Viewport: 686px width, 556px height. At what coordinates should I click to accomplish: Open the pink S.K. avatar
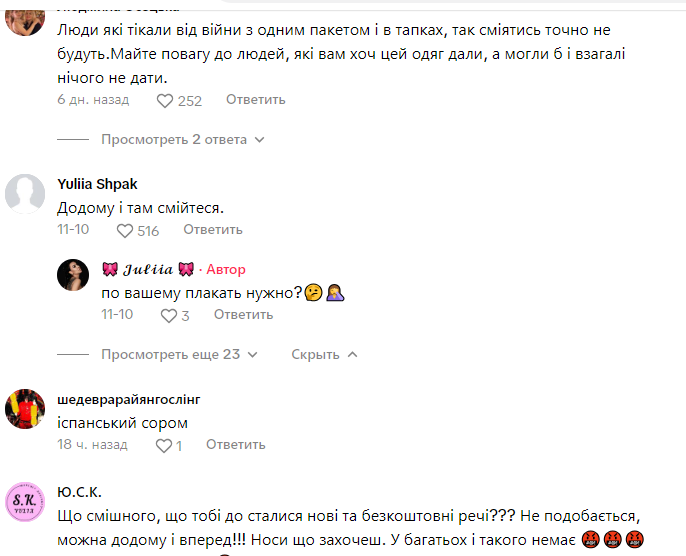click(25, 502)
